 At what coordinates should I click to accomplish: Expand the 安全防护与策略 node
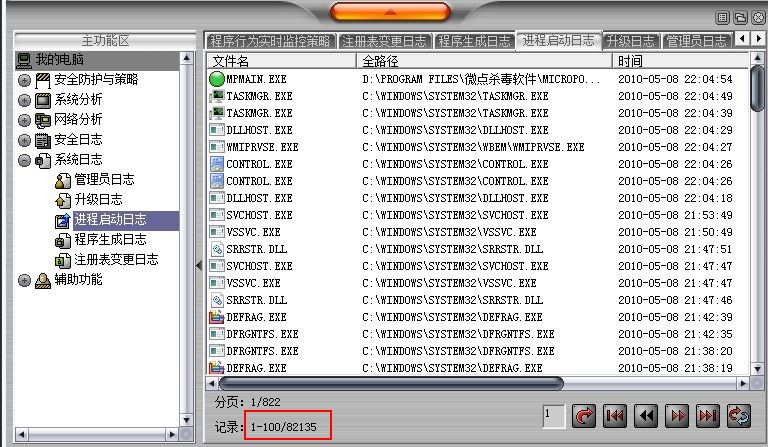pos(24,80)
